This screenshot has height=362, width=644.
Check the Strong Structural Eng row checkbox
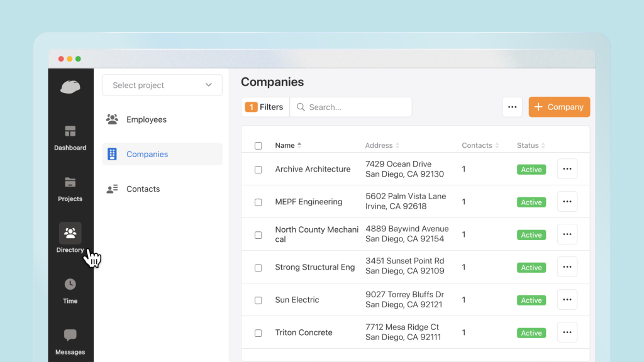(258, 268)
